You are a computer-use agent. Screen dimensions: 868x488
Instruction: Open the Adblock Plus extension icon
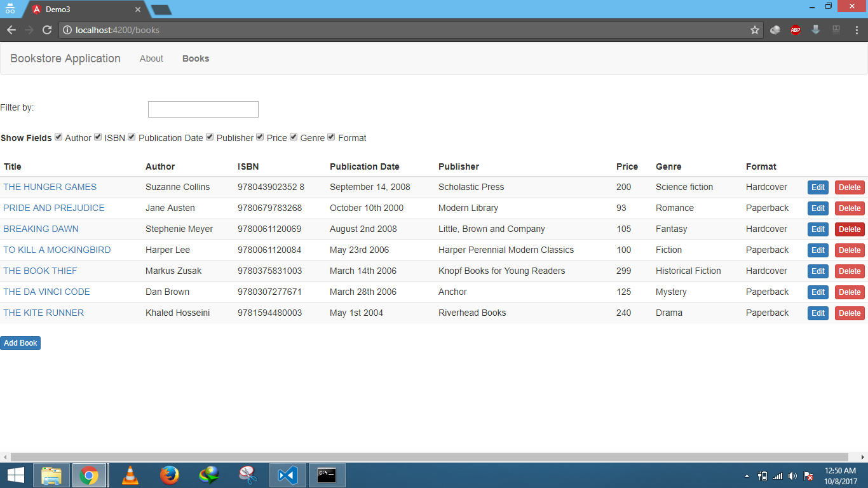pos(796,30)
